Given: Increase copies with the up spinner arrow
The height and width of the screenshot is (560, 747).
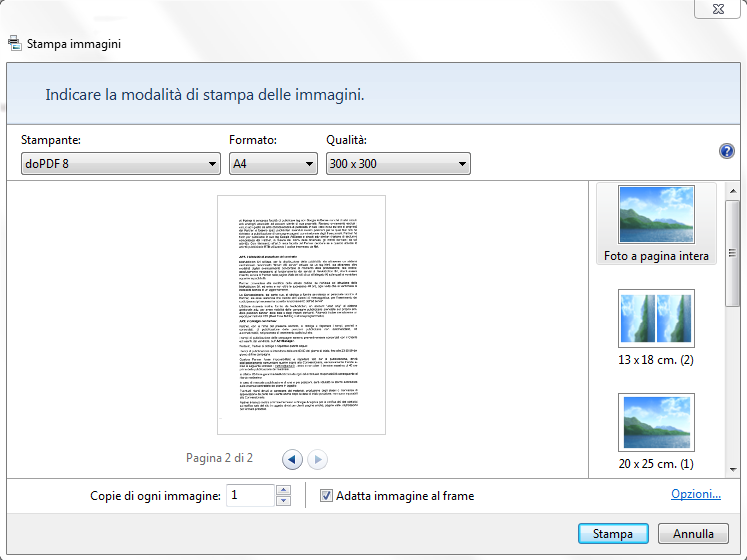Looking at the screenshot, I should pos(283,490).
